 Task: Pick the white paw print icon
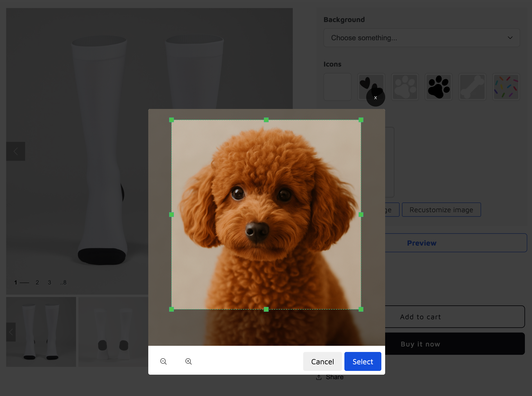tap(405, 87)
